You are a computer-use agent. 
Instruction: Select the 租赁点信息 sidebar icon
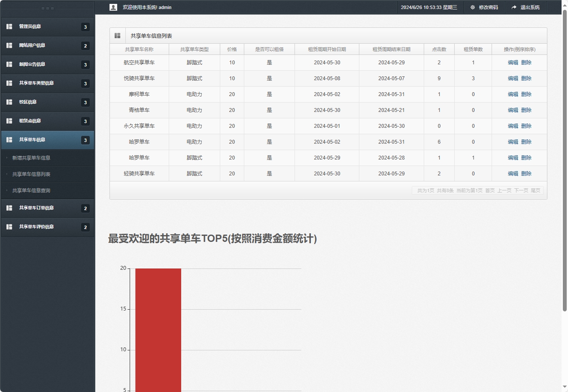9,121
